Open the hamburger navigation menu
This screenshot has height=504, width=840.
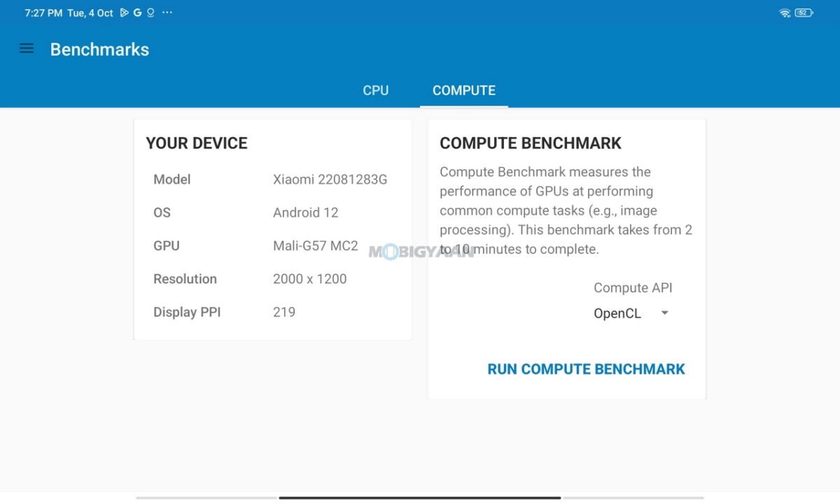(x=27, y=48)
